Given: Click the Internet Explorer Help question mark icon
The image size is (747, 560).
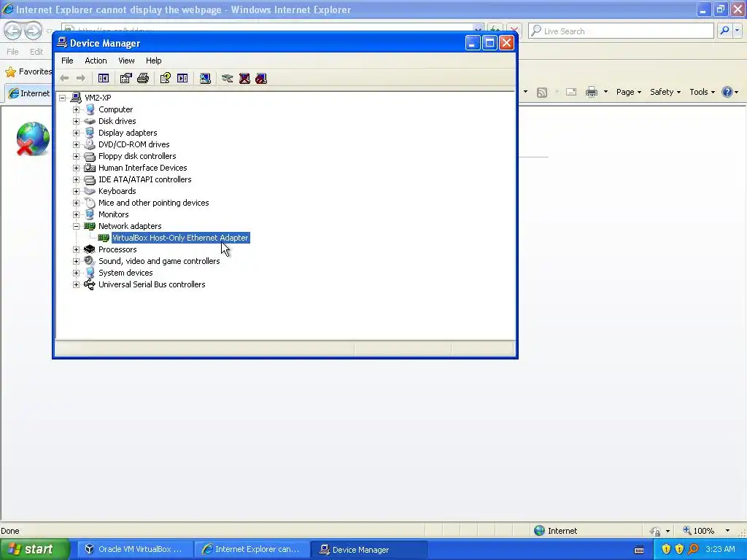Looking at the screenshot, I should 727,92.
